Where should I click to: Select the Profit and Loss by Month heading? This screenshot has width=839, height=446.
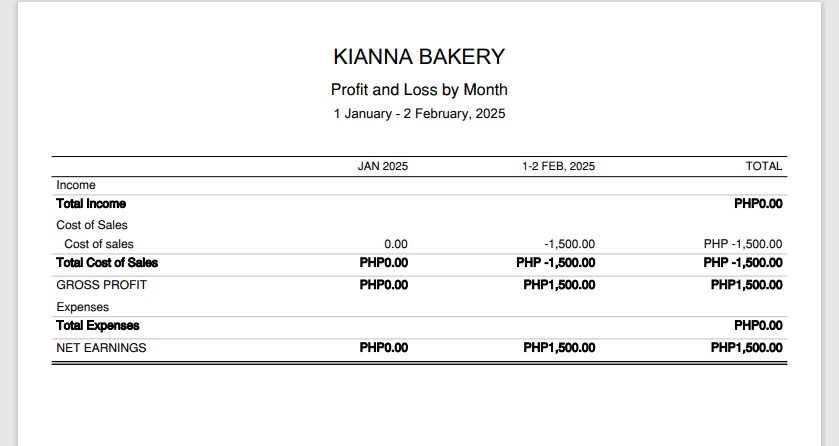pos(419,89)
